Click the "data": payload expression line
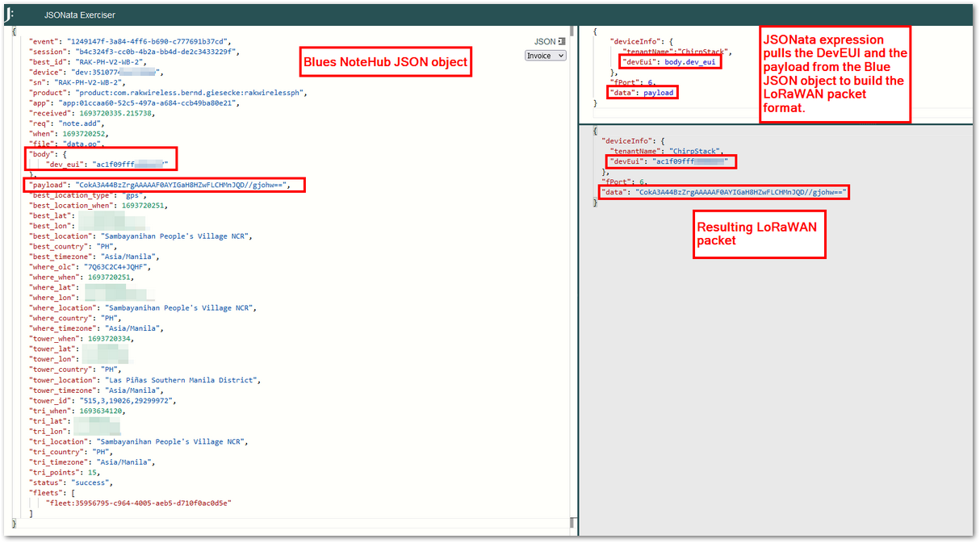Viewport: 980px width, 543px height. coord(643,93)
